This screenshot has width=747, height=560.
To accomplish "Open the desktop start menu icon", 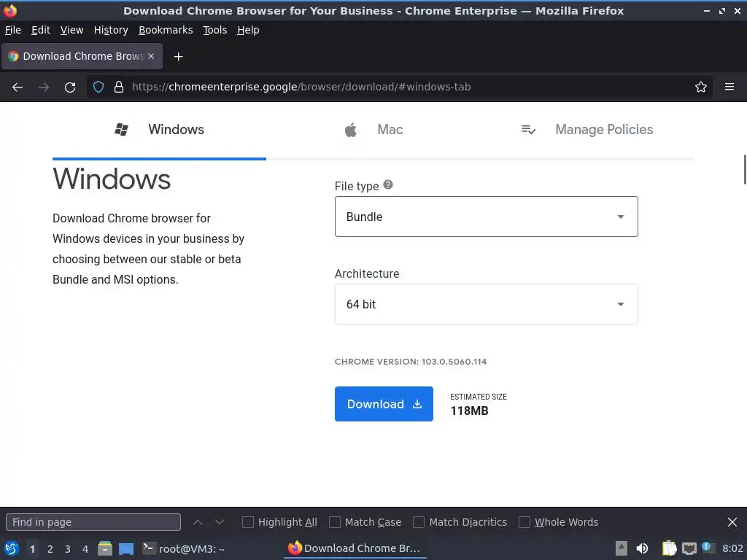I will click(12, 548).
